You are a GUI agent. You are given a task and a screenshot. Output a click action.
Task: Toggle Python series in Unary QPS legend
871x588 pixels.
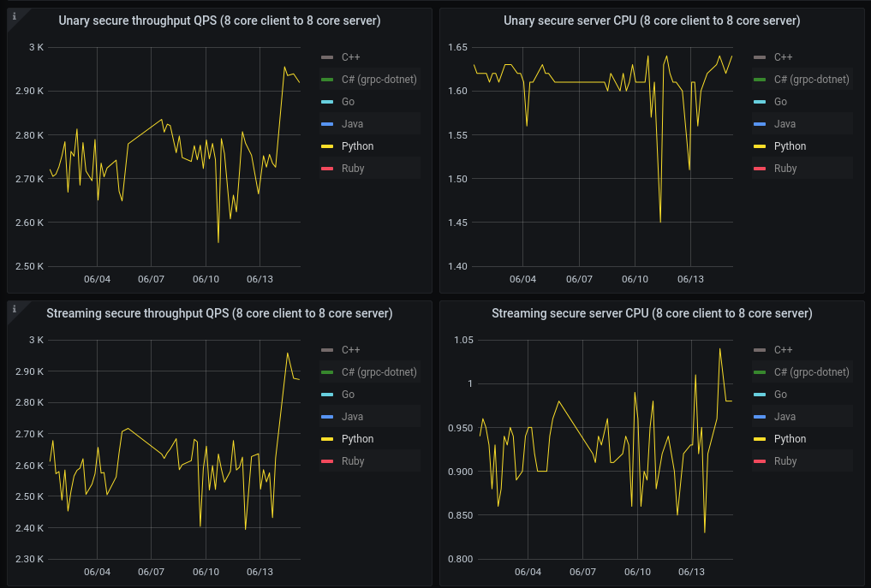(x=357, y=146)
